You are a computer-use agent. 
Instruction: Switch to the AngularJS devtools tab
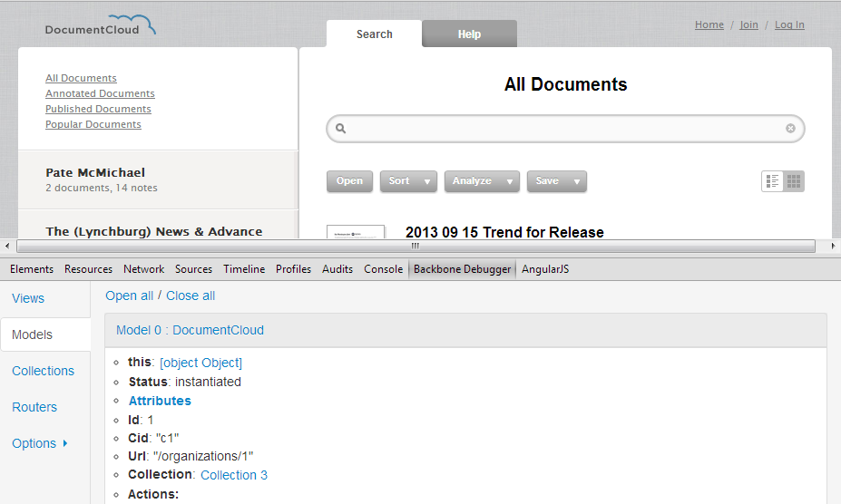(545, 269)
